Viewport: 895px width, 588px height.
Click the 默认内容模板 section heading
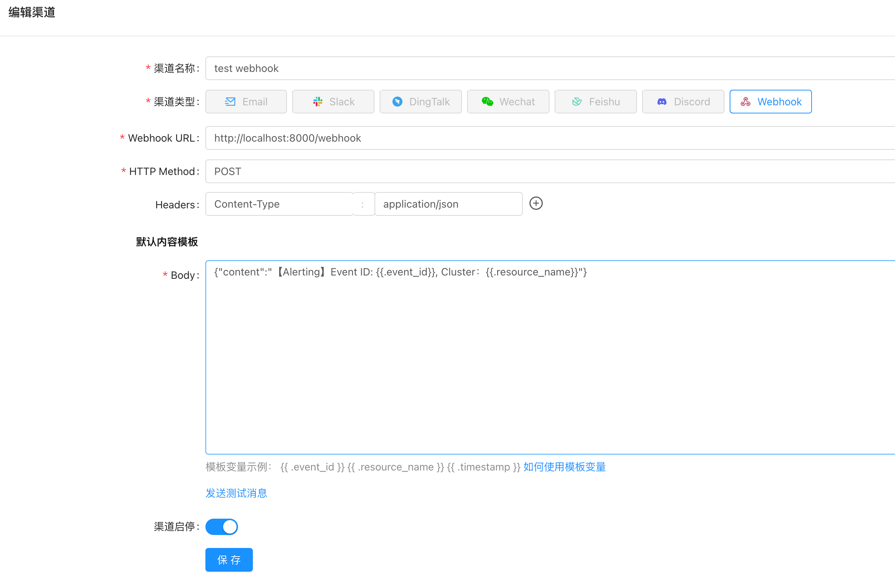(x=166, y=242)
